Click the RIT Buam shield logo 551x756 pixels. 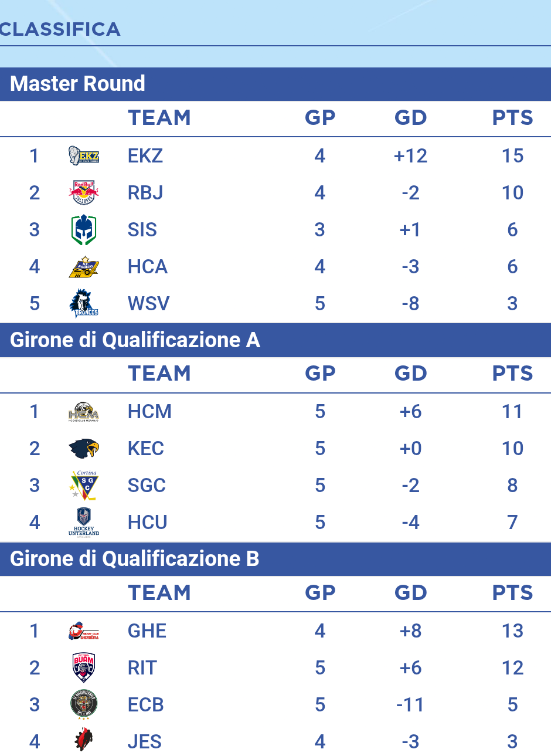(x=83, y=667)
